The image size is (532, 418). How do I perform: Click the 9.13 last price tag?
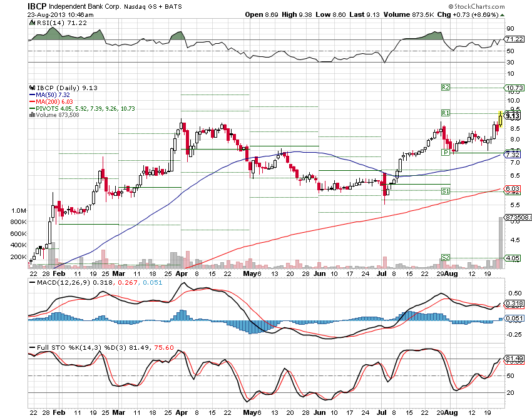pos(513,116)
